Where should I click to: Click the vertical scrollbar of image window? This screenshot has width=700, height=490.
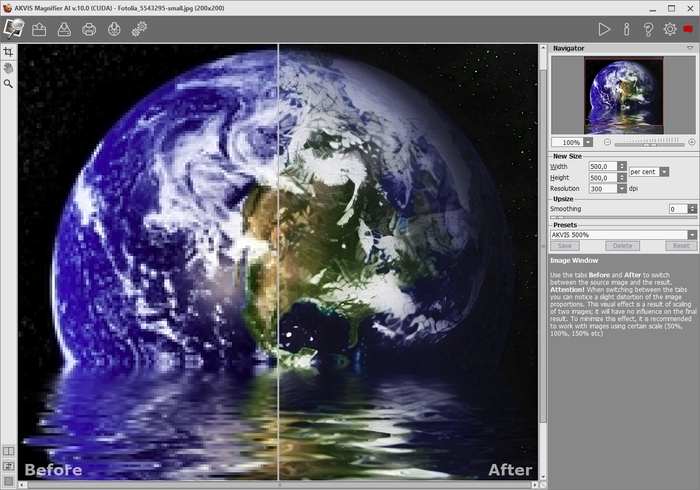point(543,245)
